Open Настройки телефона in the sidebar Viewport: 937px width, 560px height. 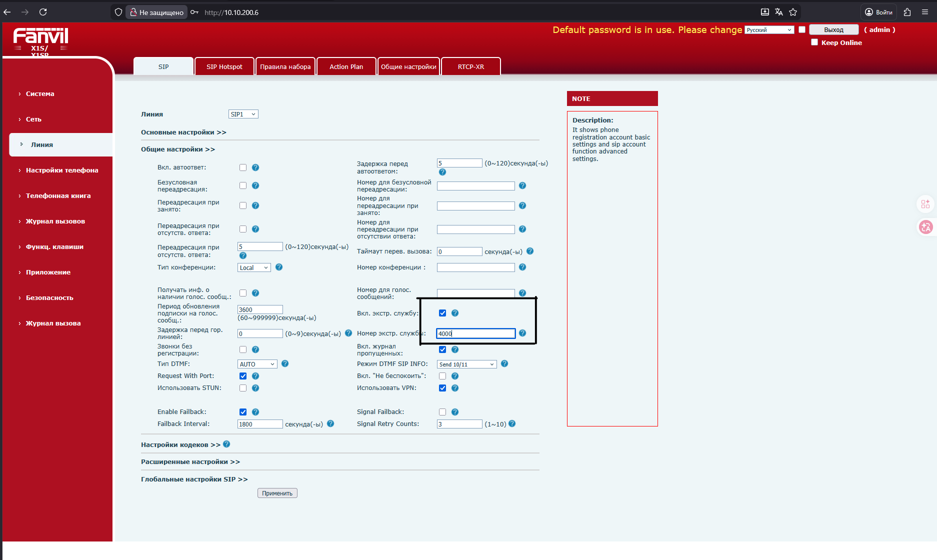62,170
